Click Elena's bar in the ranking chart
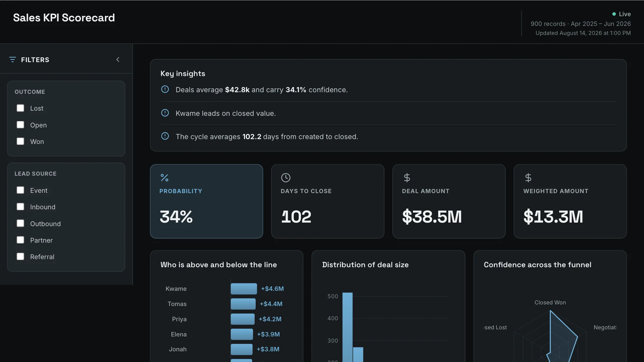The width and height of the screenshot is (644, 362). pos(242,334)
